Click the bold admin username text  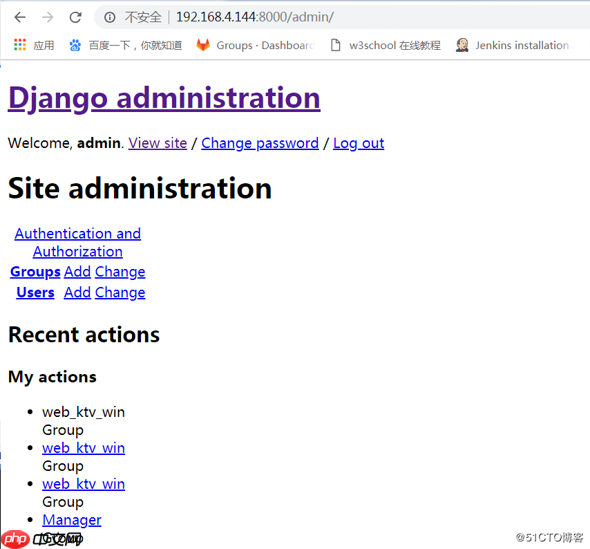click(x=100, y=143)
